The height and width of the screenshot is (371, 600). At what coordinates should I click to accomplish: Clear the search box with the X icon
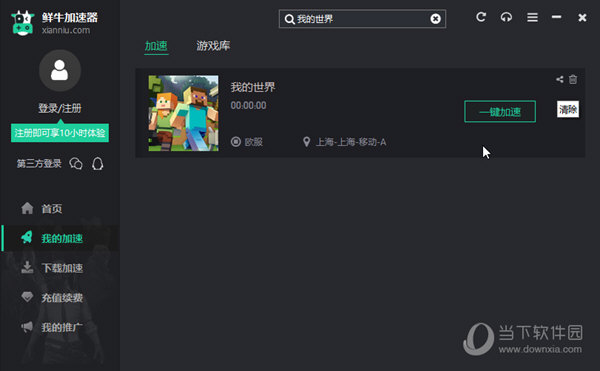click(435, 19)
